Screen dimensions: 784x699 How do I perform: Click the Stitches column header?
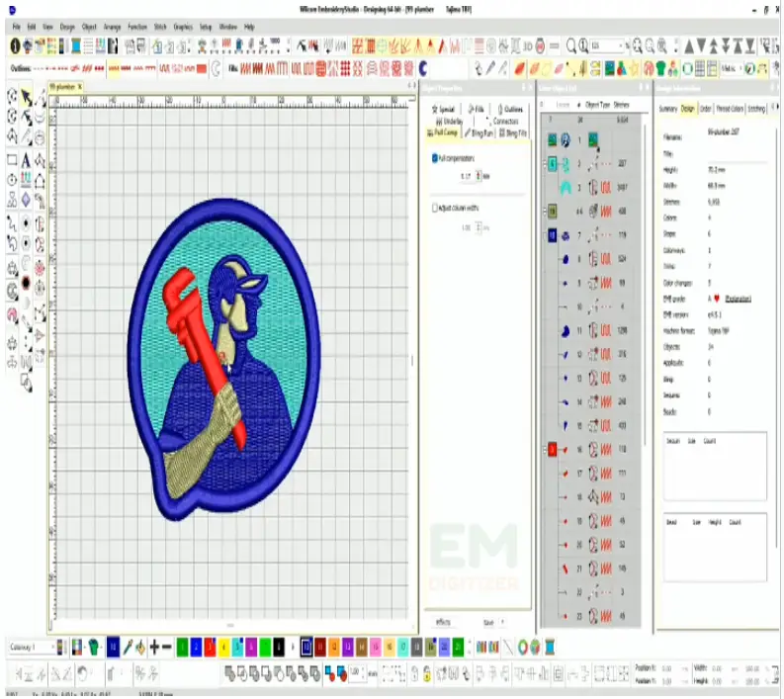point(622,105)
